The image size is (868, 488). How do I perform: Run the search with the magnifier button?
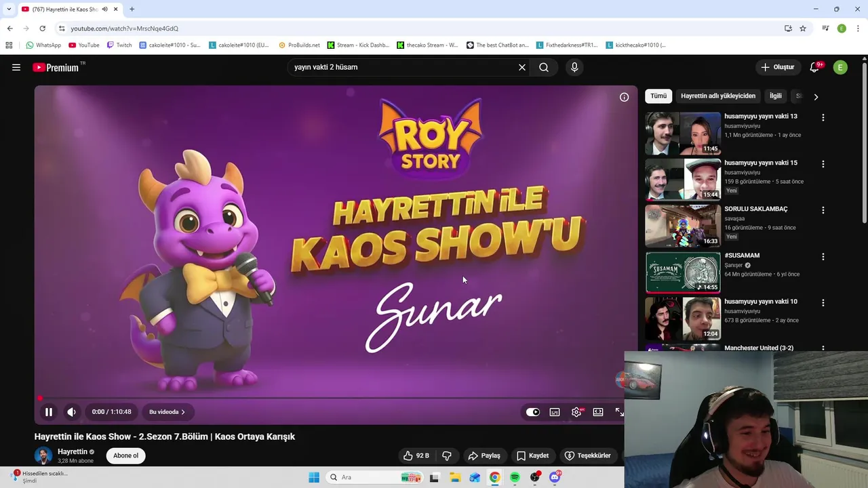coord(544,67)
